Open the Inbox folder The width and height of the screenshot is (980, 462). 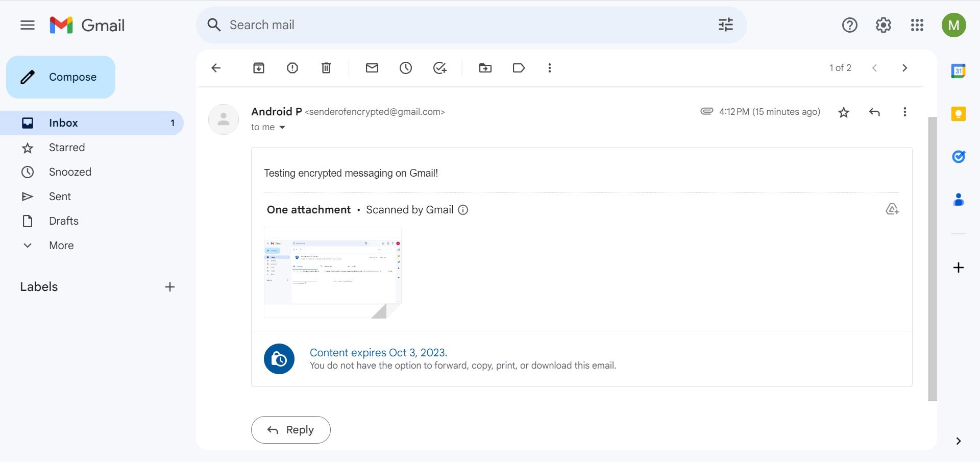click(x=92, y=123)
